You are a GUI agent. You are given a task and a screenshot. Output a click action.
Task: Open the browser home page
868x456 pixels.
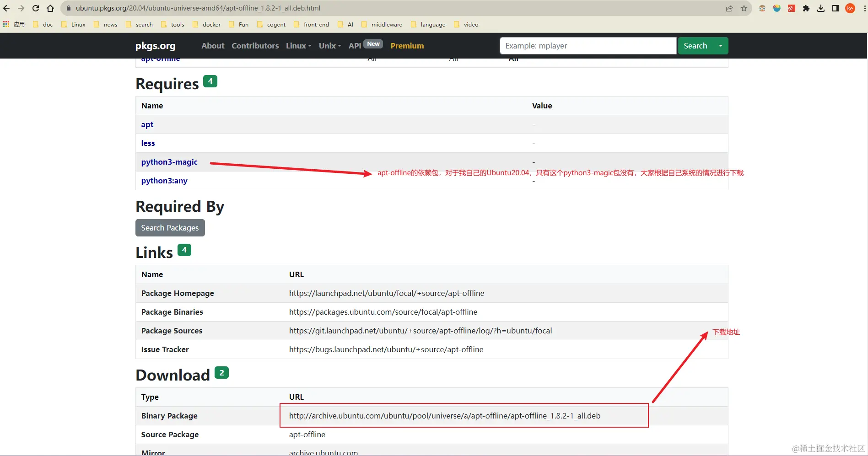[50, 8]
